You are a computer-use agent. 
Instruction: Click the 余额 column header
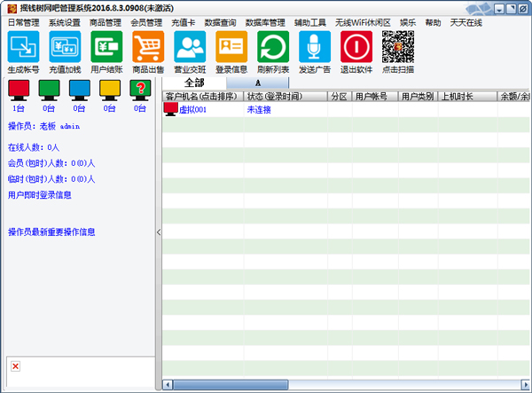pos(513,97)
